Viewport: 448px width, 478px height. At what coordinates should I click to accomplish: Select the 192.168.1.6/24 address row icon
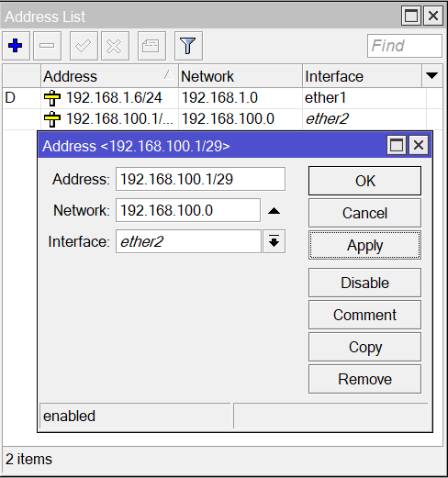52,98
